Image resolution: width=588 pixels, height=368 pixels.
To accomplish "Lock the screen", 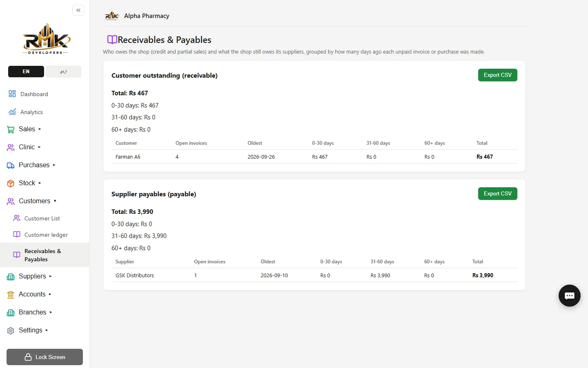I will pyautogui.click(x=45, y=357).
